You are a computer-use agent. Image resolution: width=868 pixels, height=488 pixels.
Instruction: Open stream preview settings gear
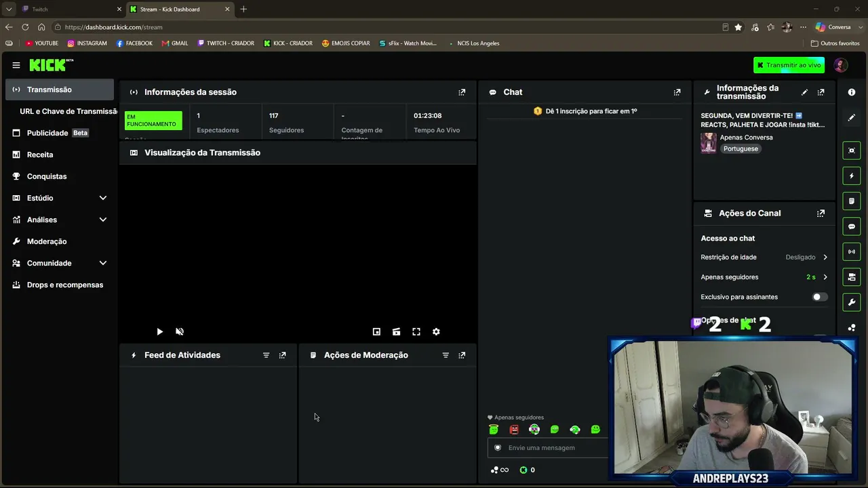tap(436, 331)
